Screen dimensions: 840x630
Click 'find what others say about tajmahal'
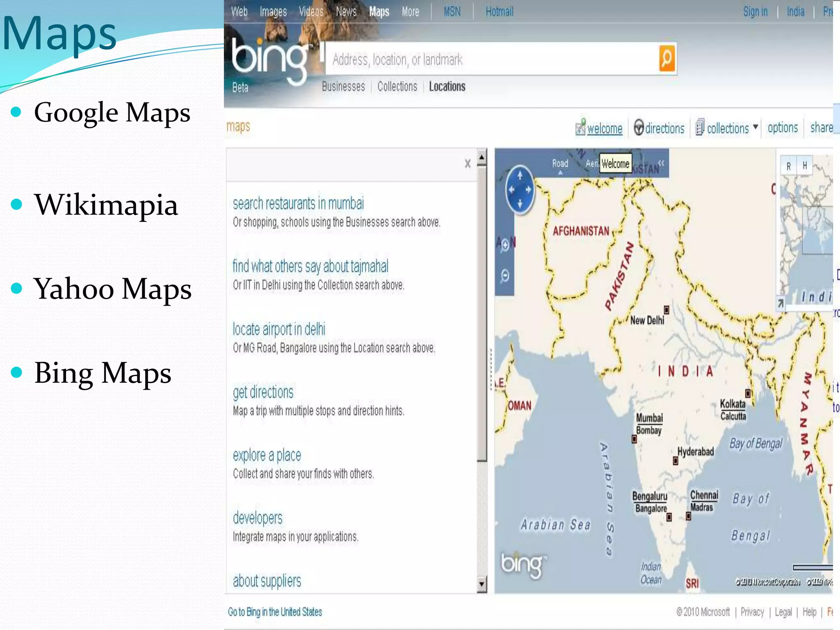pos(310,267)
